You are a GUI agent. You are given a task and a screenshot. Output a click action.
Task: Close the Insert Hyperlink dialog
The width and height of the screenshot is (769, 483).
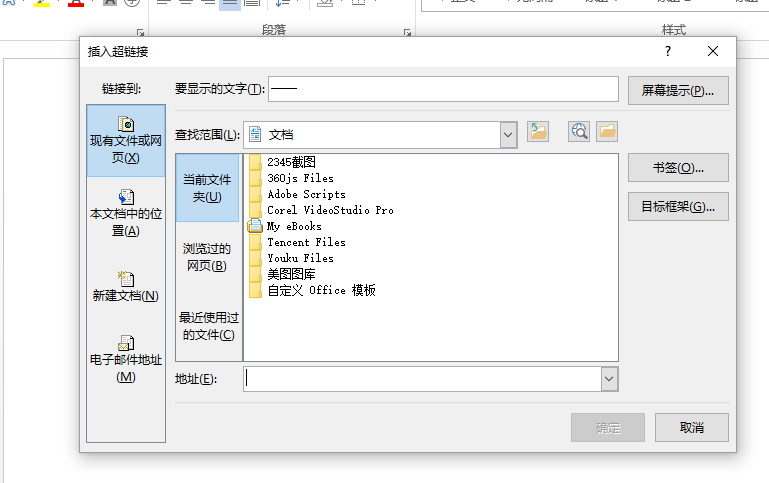coord(713,51)
